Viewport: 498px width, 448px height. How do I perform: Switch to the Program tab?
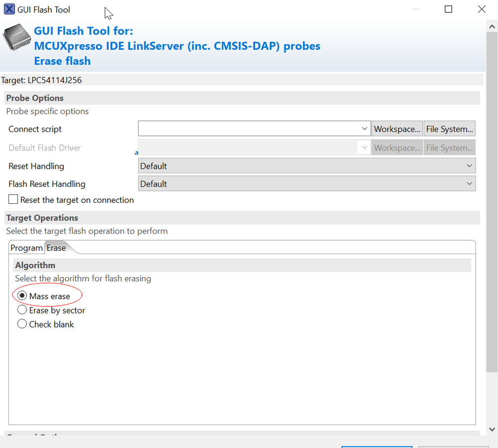[x=26, y=248]
